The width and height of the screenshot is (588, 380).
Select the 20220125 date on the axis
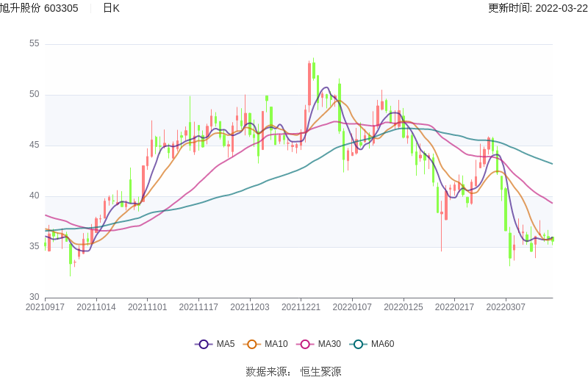pyautogui.click(x=404, y=307)
